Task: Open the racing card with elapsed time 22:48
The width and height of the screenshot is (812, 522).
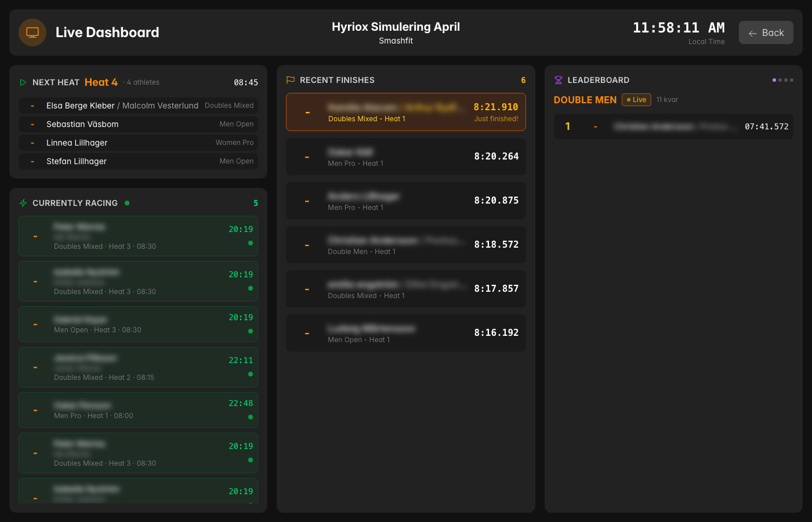Action: coord(138,410)
